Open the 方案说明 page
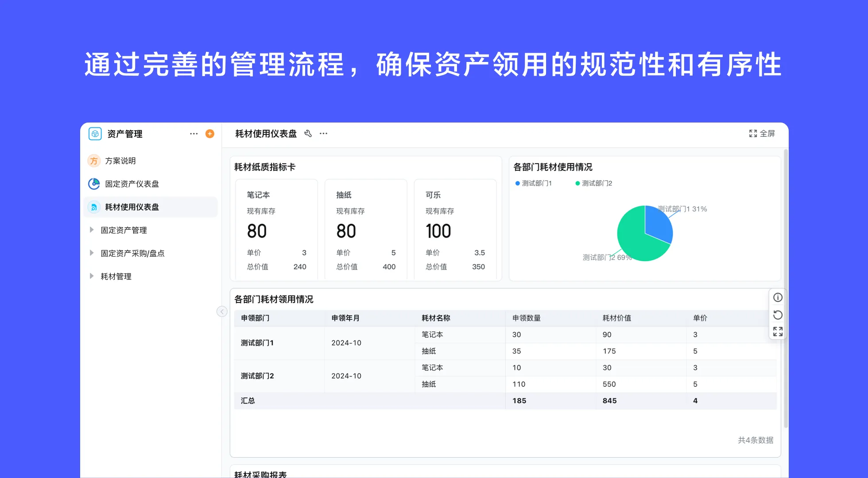This screenshot has width=868, height=478. pyautogui.click(x=121, y=161)
